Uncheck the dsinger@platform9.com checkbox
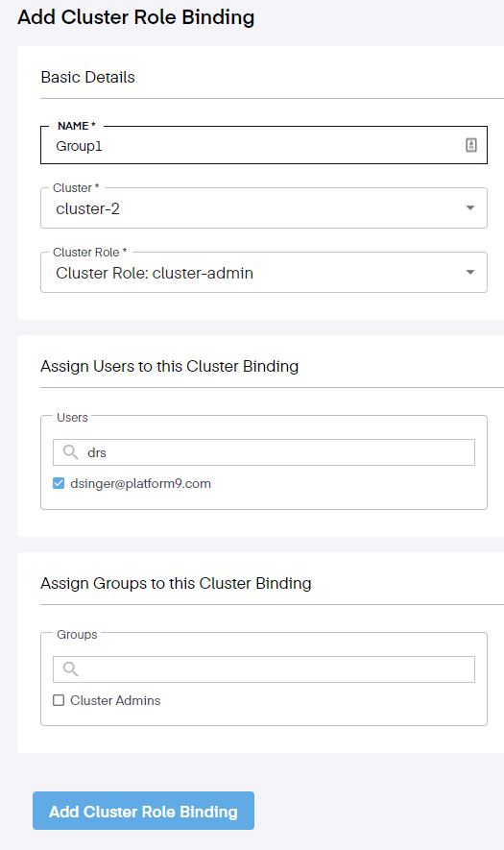Image resolution: width=504 pixels, height=850 pixels. (59, 483)
